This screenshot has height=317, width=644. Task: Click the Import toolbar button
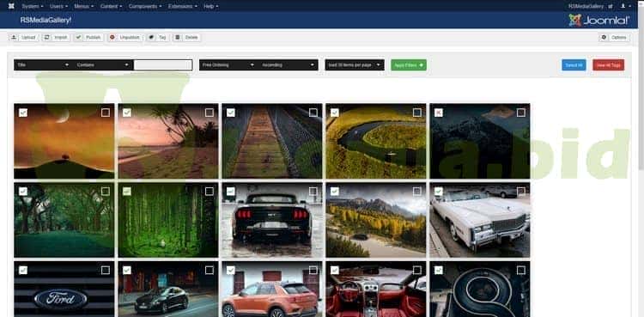(x=56, y=38)
